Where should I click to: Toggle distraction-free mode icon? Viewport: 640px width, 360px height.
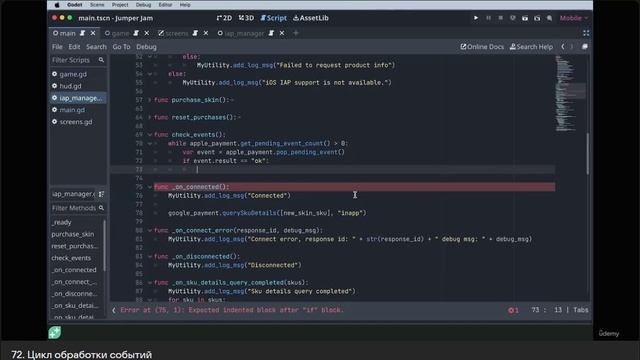click(586, 33)
